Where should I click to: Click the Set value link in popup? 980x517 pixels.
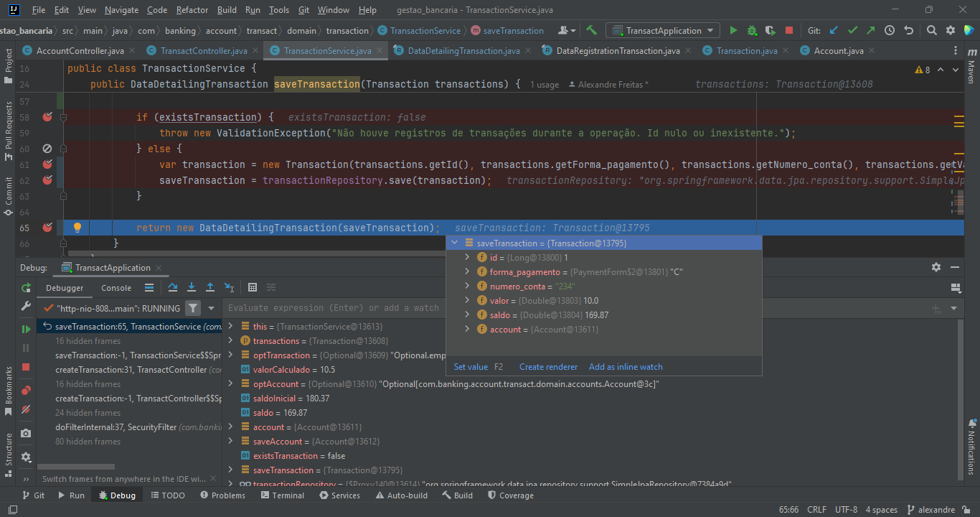(471, 367)
